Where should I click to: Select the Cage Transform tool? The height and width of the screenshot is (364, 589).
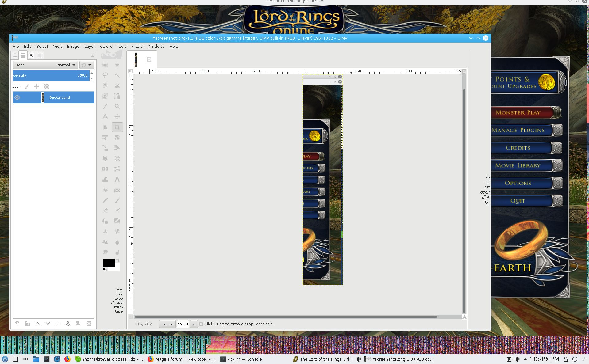coord(117,169)
